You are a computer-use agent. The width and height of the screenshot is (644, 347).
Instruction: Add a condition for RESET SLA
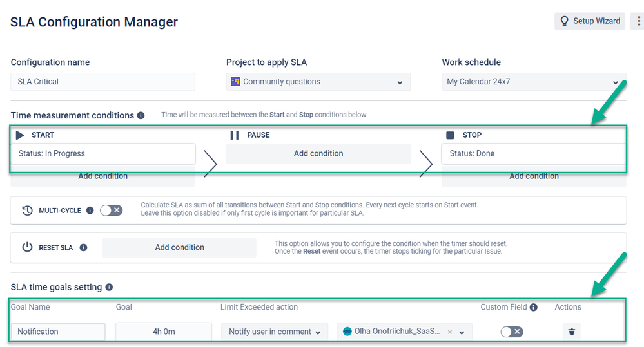click(x=179, y=247)
